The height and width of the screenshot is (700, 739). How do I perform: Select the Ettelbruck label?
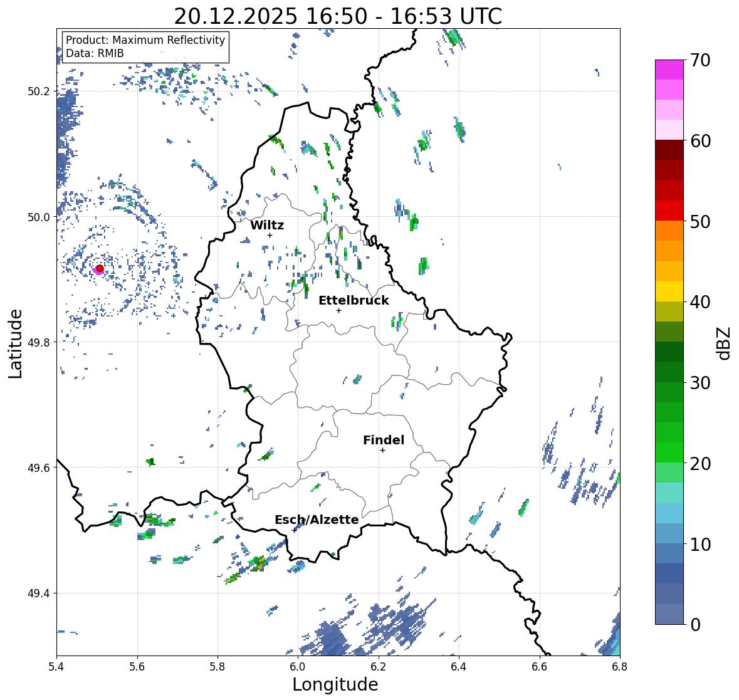[354, 301]
